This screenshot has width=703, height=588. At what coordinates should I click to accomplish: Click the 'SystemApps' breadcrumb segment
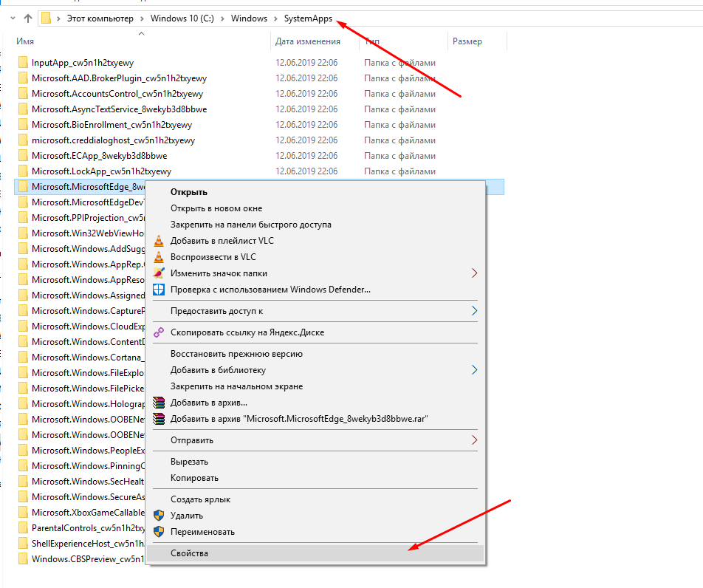[308, 18]
